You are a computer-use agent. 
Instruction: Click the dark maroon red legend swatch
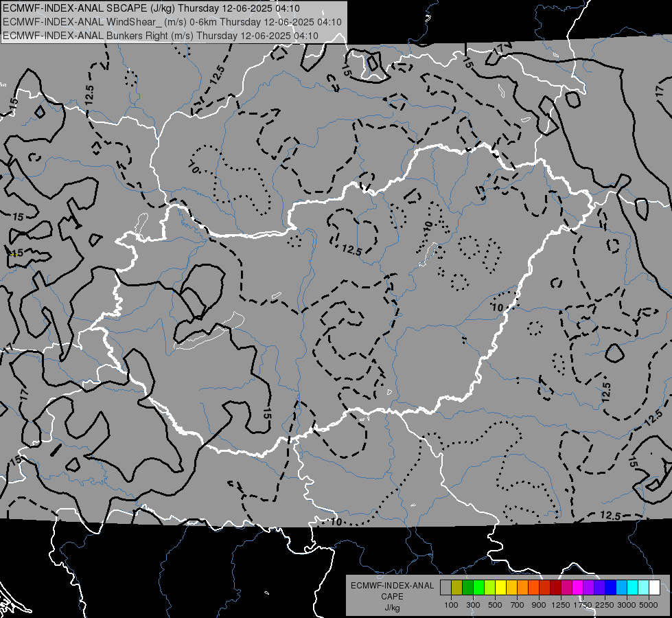click(x=555, y=588)
